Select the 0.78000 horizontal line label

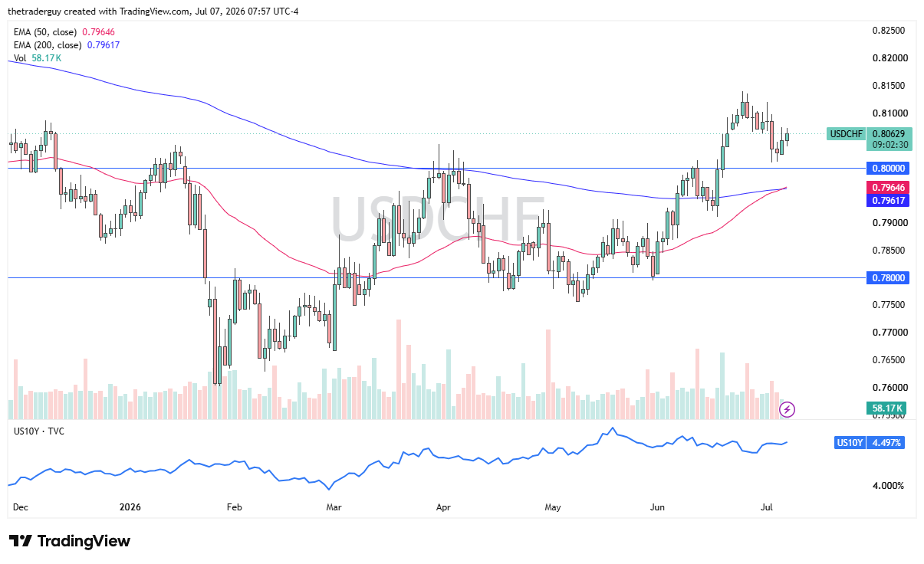tap(888, 277)
